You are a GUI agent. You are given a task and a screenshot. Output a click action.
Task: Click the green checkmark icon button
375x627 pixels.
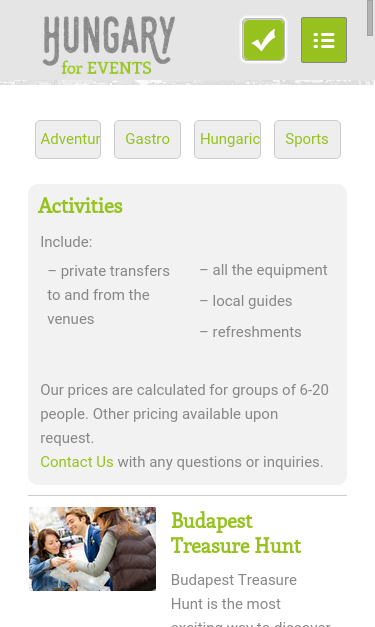263,40
